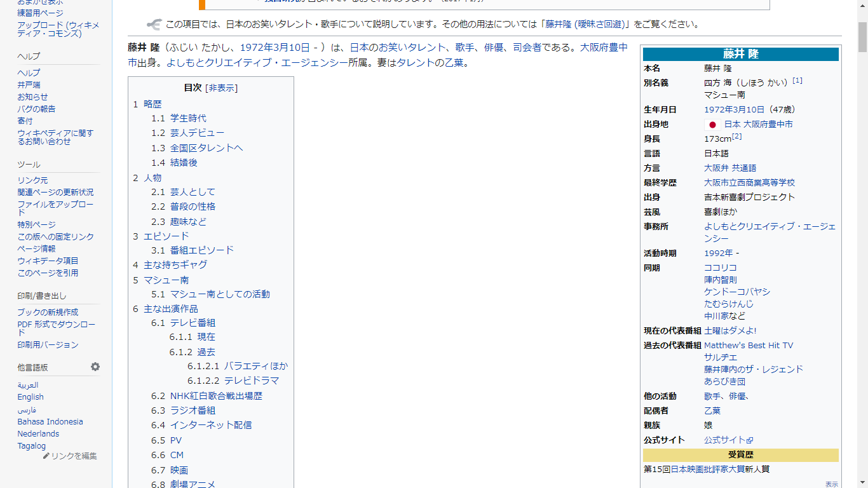Image resolution: width=868 pixels, height=488 pixels.
Task: Jump to section 1 略歴 in contents
Action: click(147, 104)
